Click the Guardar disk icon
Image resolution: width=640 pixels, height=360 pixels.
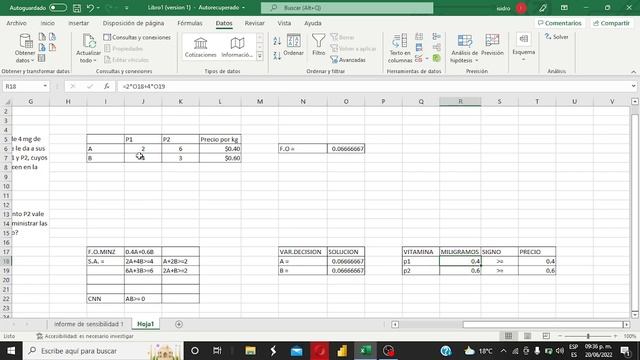pyautogui.click(x=77, y=8)
